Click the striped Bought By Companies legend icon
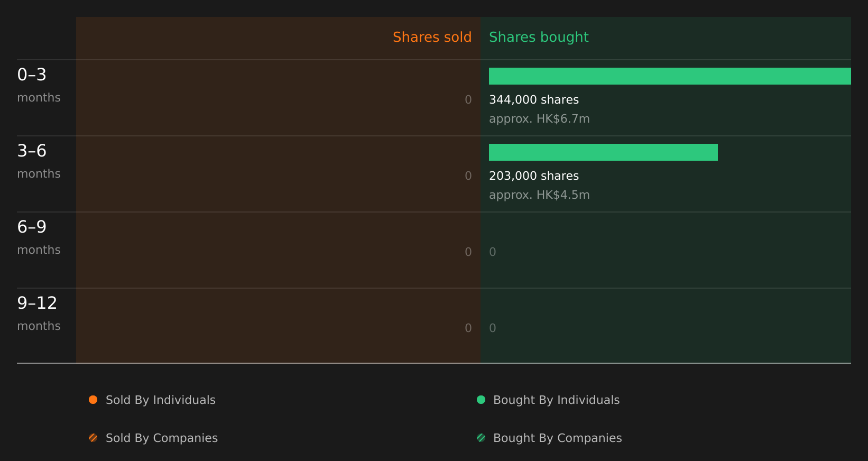The image size is (868, 461). click(481, 438)
